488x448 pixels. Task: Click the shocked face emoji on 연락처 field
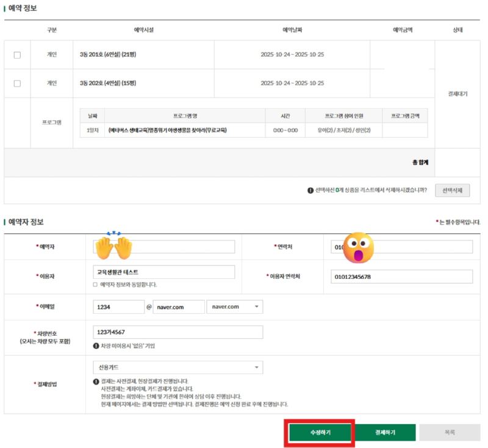[x=359, y=247]
